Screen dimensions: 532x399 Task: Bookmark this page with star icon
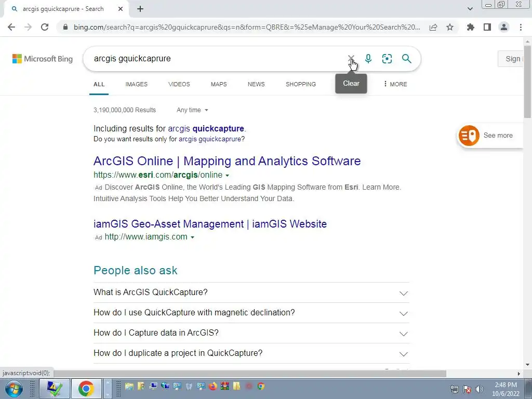tap(450, 27)
